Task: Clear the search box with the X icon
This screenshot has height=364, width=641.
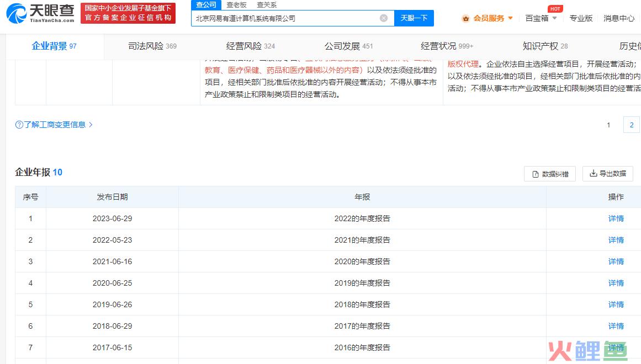Action: 384,18
